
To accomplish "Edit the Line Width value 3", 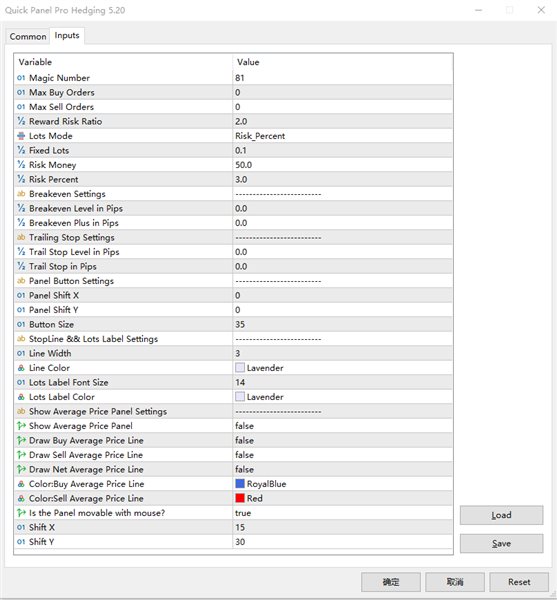I will 342,354.
